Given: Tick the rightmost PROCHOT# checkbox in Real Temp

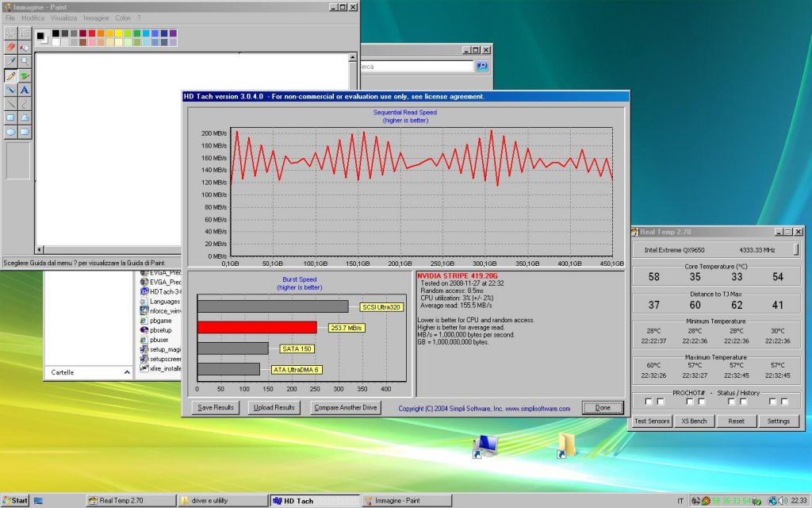Looking at the screenshot, I should 784,401.
